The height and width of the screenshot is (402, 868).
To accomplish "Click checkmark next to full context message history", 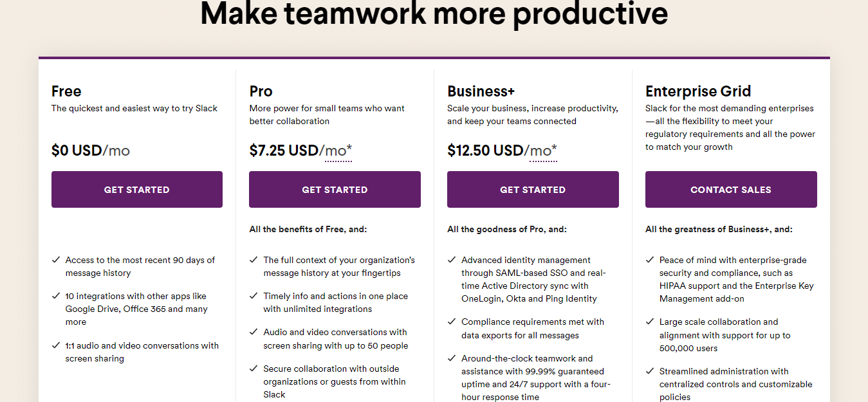I will (254, 260).
